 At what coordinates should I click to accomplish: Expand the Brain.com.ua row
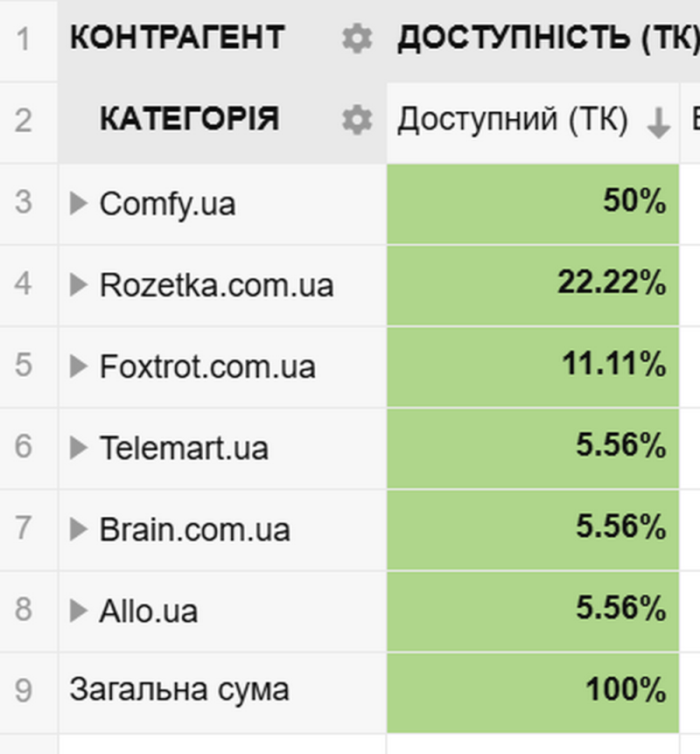pyautogui.click(x=79, y=529)
